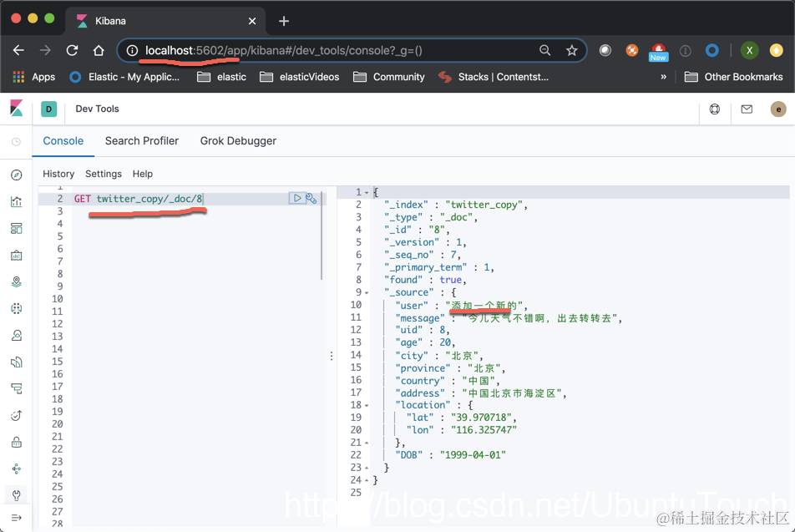The image size is (795, 532).
Task: Open Infrastructure icon in sidebar
Action: [x=16, y=335]
